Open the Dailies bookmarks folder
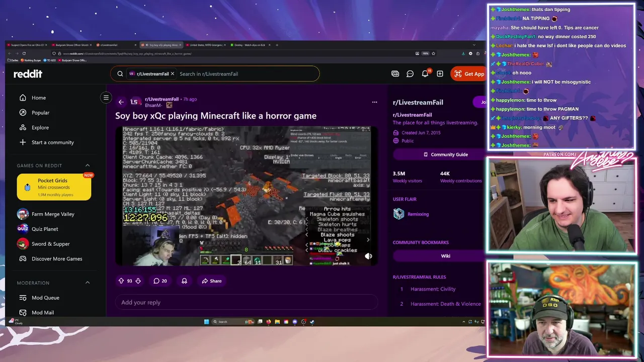 pyautogui.click(x=13, y=60)
